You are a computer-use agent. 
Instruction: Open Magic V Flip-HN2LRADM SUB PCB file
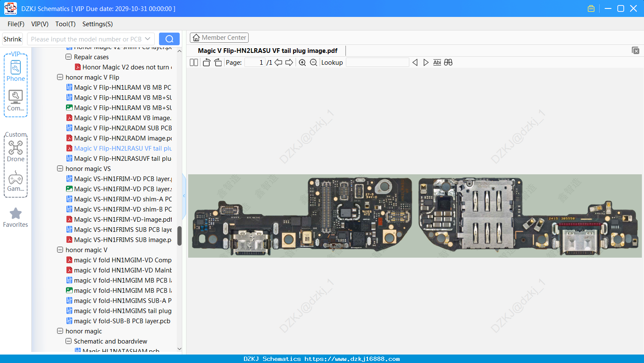[x=119, y=128]
